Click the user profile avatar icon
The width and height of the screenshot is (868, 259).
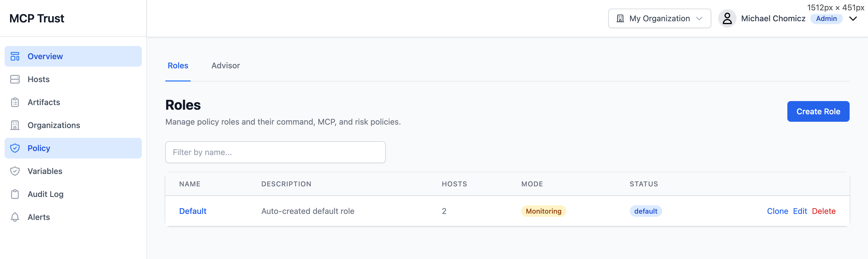coord(727,18)
